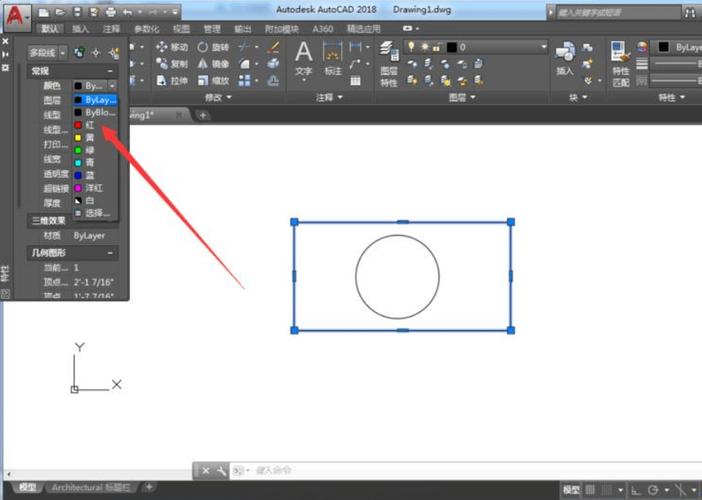The image size is (702, 500).
Task: Toggle grid display in status bar
Action: tap(591, 490)
